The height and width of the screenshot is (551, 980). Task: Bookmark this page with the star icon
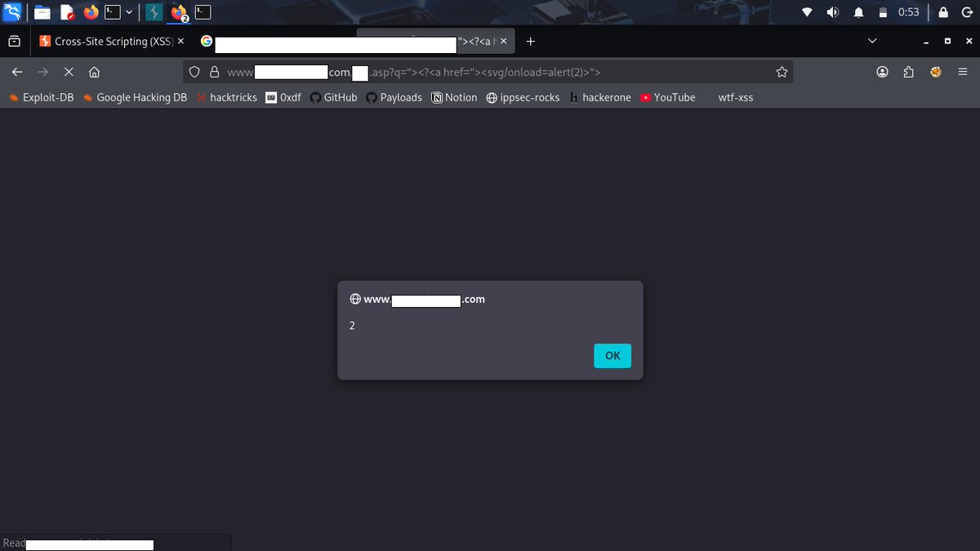782,72
